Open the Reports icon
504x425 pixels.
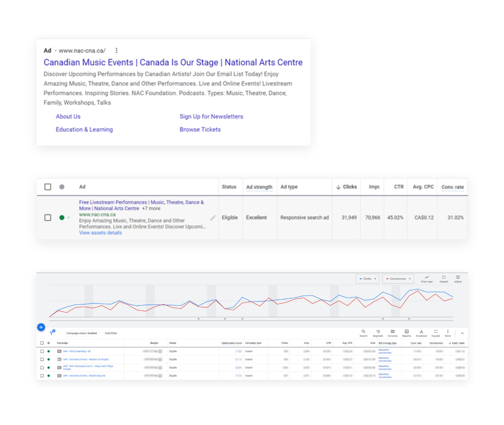tap(406, 332)
